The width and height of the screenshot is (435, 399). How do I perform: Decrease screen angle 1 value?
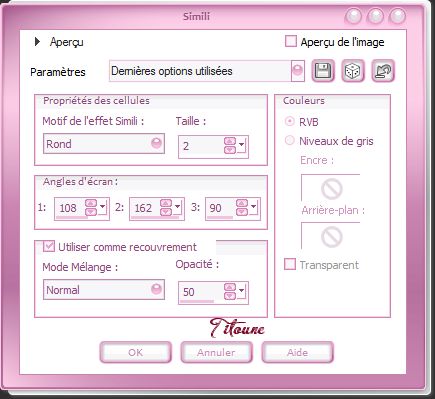91,211
